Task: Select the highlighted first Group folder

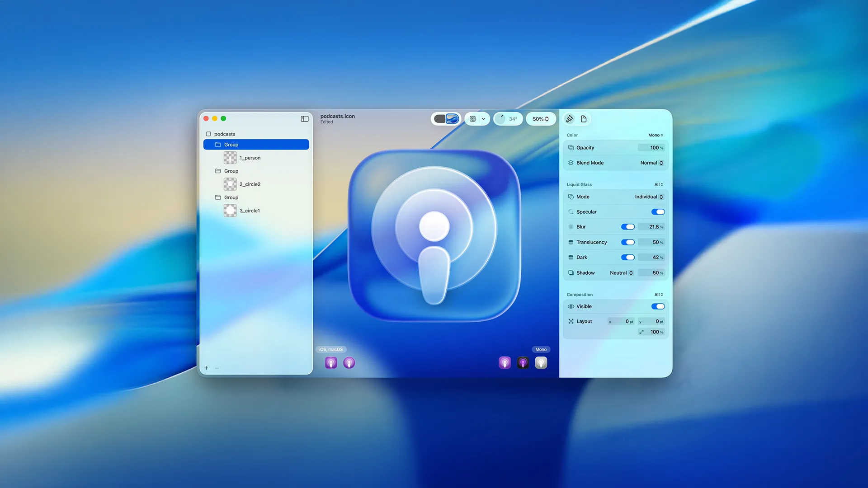Action: 256,145
